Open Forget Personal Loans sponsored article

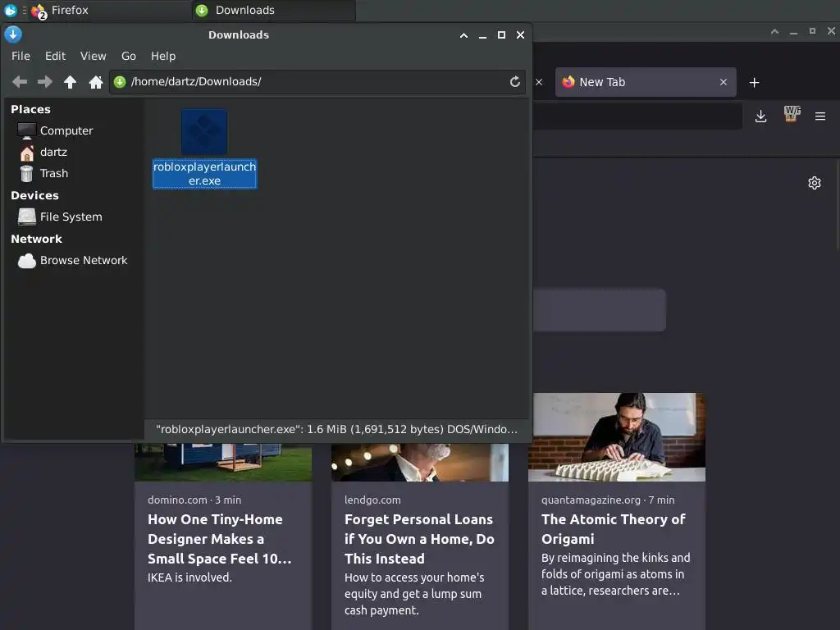coord(419,536)
